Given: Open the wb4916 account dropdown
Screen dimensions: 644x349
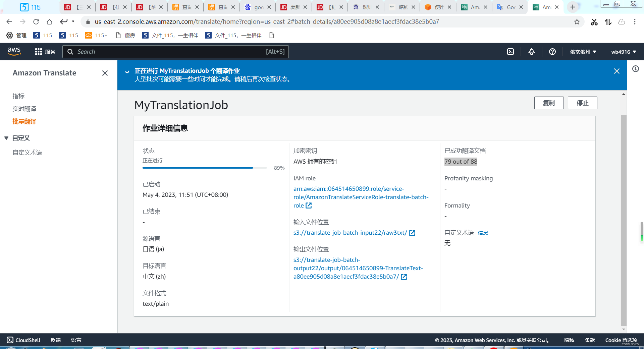Looking at the screenshot, I should 624,52.
